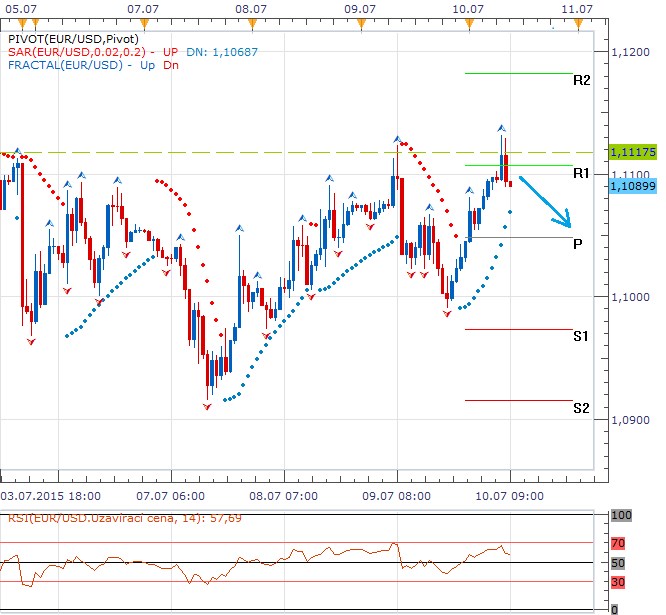Click the RSI 100 level tag

pos(621,516)
